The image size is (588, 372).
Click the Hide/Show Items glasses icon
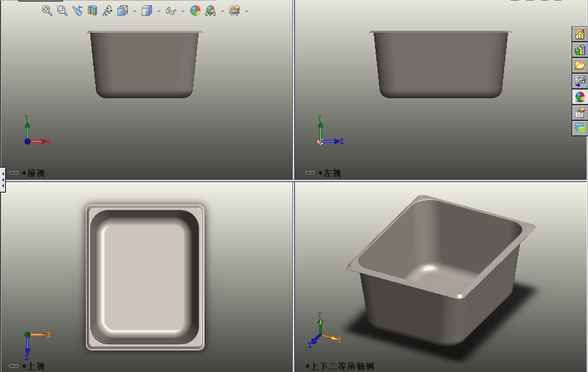coord(171,11)
